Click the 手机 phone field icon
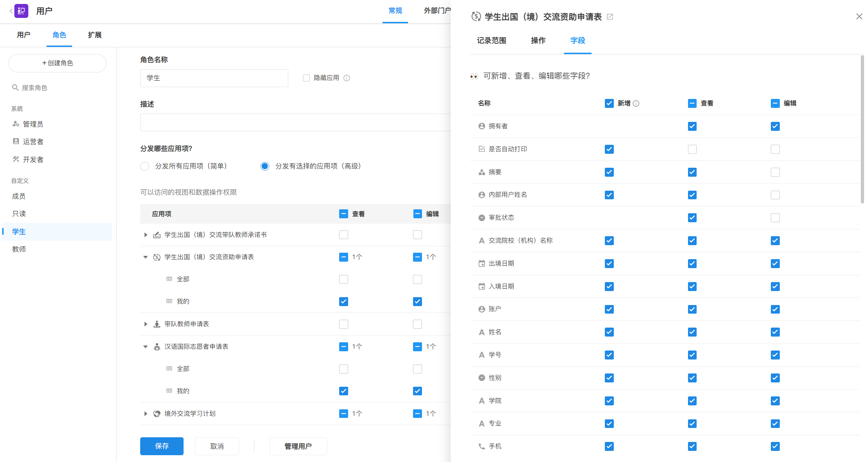Viewport: 868px width, 462px height. coord(482,446)
